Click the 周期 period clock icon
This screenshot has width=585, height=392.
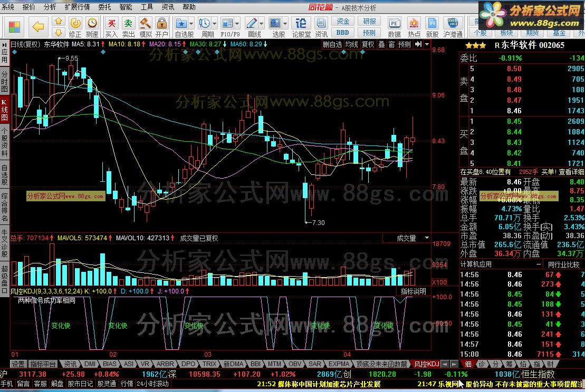pos(205,24)
